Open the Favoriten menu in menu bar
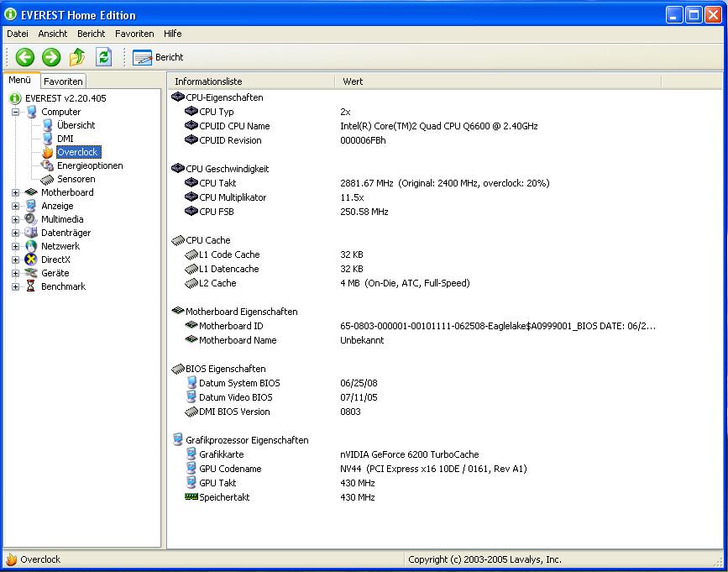Viewport: 728px width, 572px height. click(134, 34)
